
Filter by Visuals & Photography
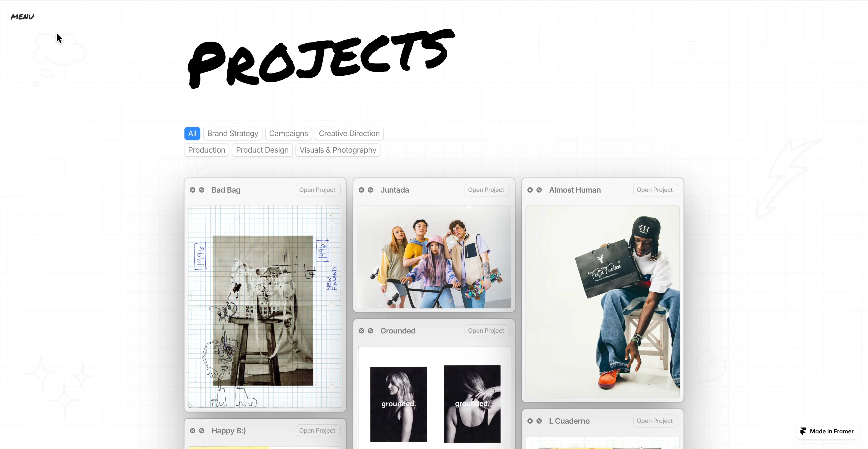(x=338, y=150)
